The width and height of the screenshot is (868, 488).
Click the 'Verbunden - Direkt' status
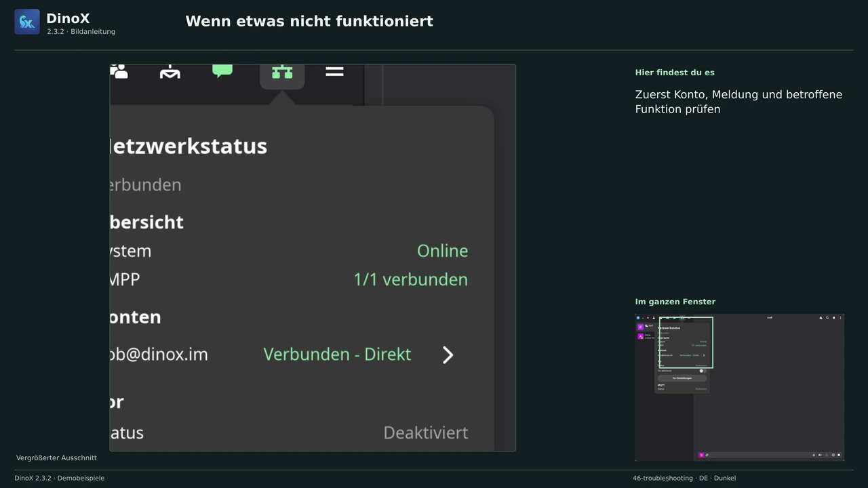point(337,354)
